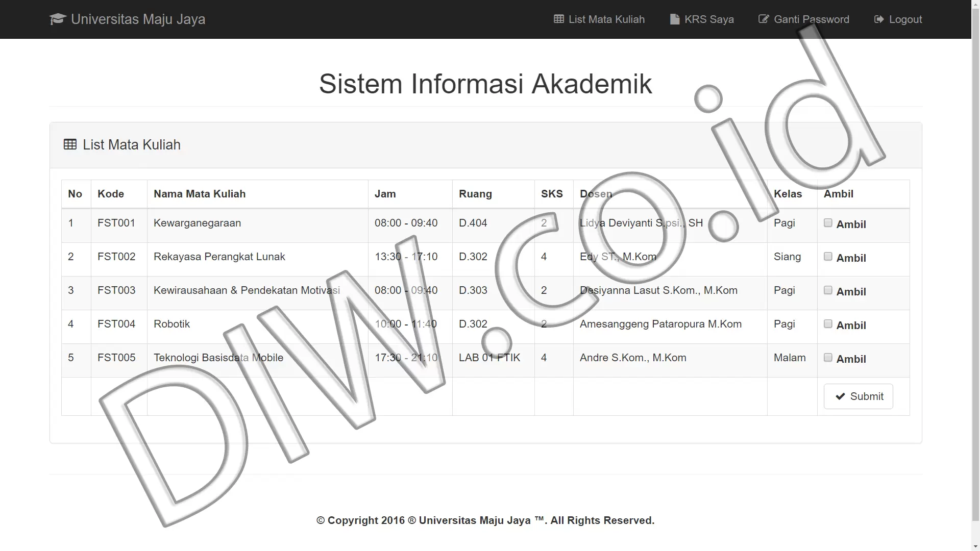Select Ambil for Teknologi Basisdata Mobile
The width and height of the screenshot is (980, 551).
[x=828, y=358]
